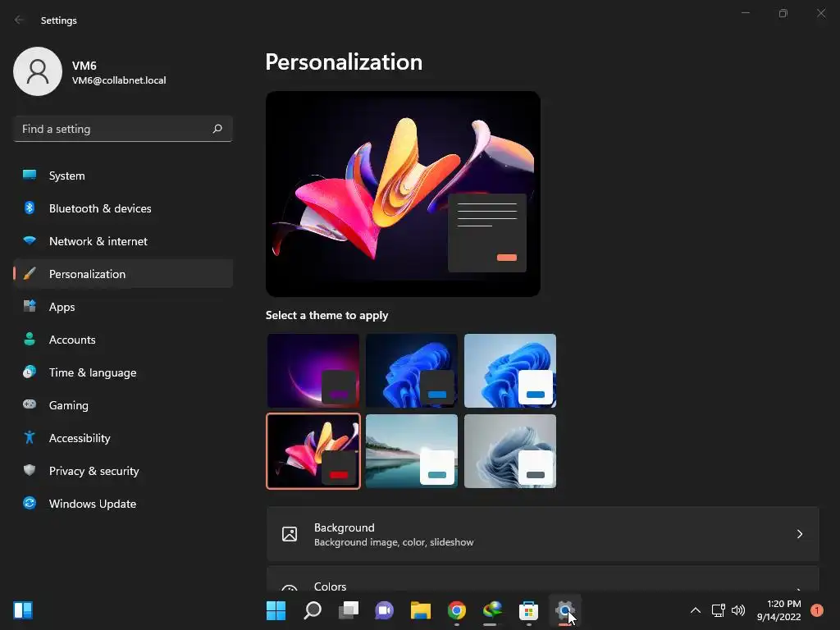Click the search magnifier in Find a setting
The image size is (840, 630).
tap(217, 129)
